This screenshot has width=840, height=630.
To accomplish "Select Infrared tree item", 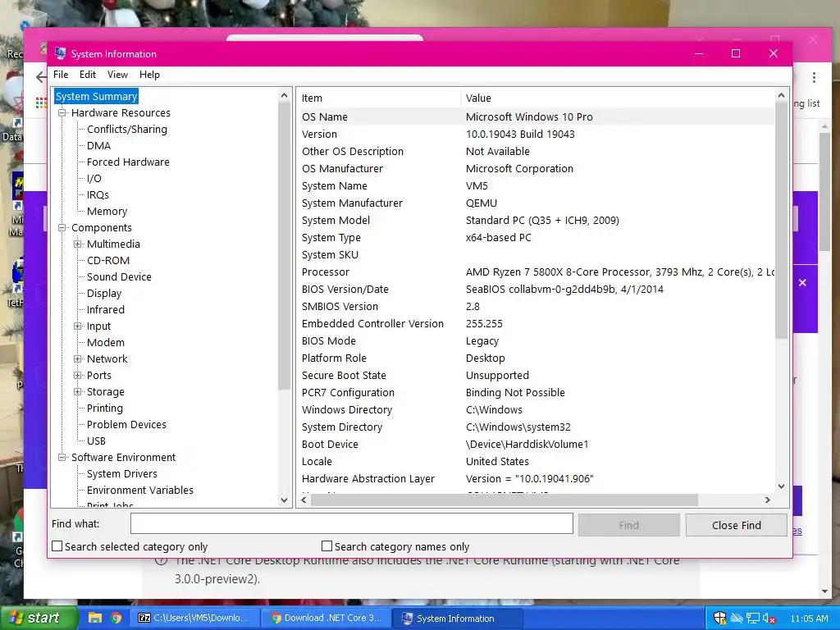I will [x=106, y=309].
